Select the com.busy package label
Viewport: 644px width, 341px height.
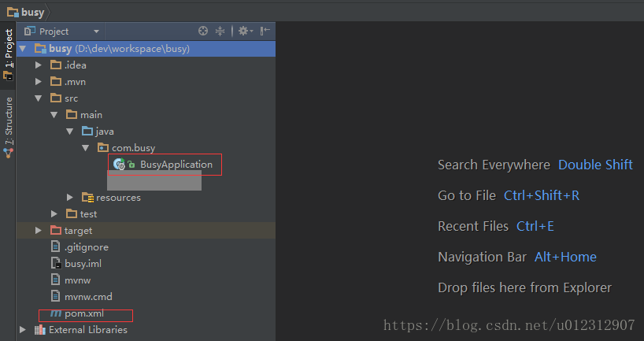[134, 148]
